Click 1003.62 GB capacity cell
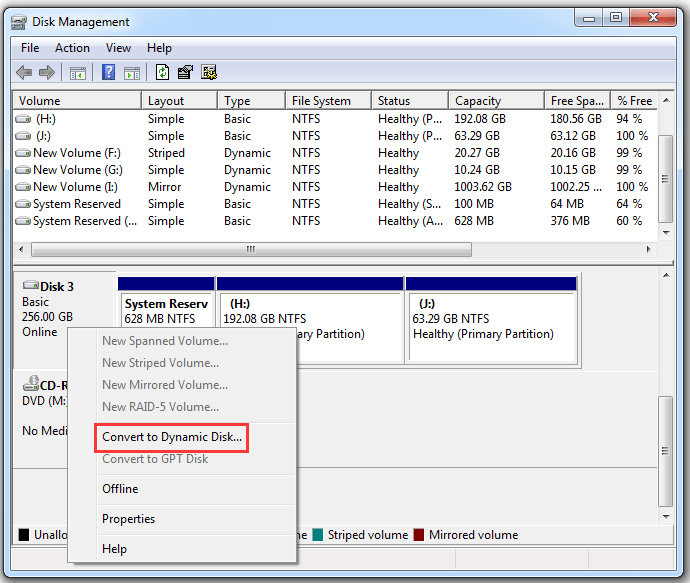The height and width of the screenshot is (583, 690). [x=483, y=187]
